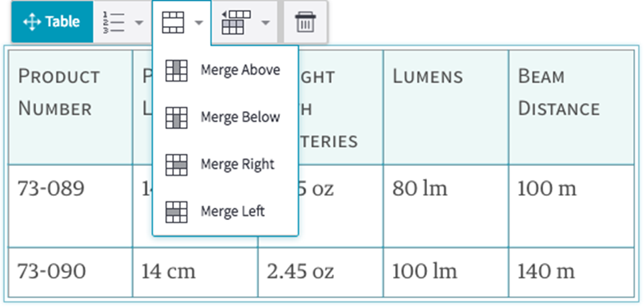
Task: Click the Merge Left icon
Action: 176,211
